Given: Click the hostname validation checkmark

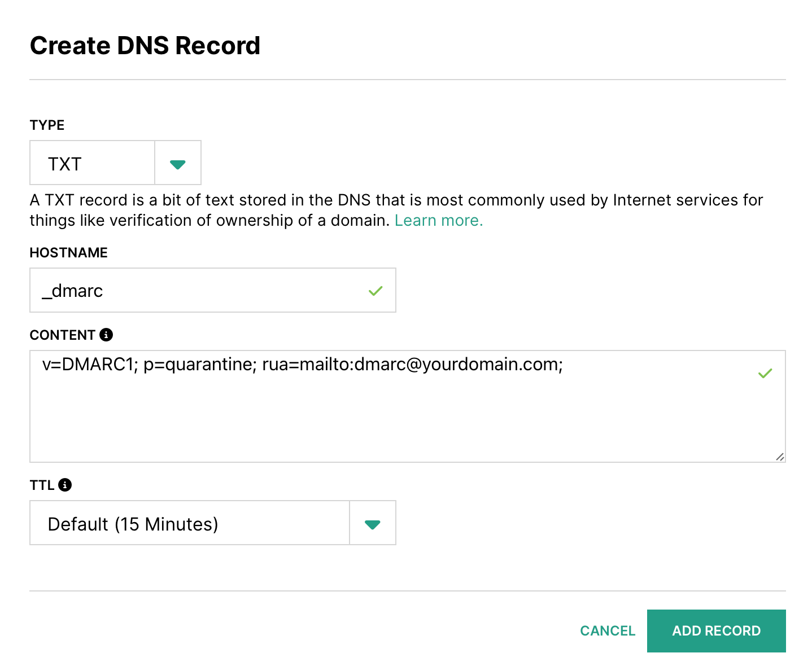Looking at the screenshot, I should point(376,291).
